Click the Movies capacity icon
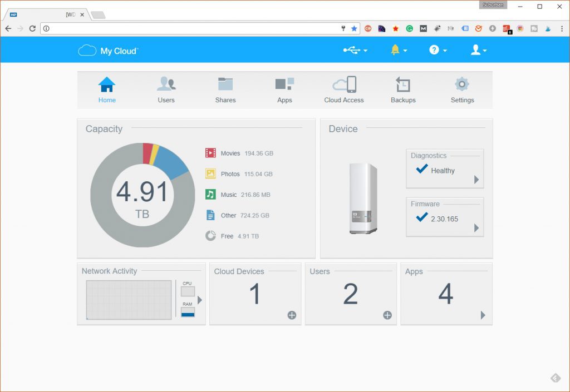The image size is (570, 392). 210,153
